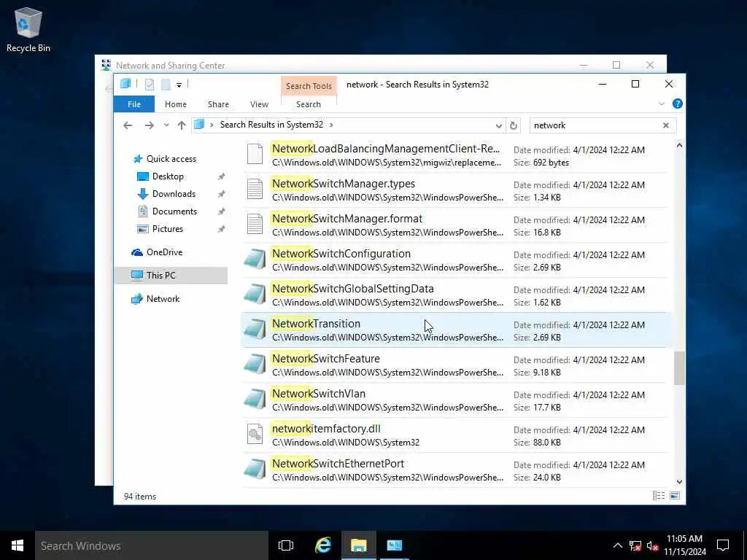Select OneDrive in the navigation pane

pyautogui.click(x=164, y=252)
